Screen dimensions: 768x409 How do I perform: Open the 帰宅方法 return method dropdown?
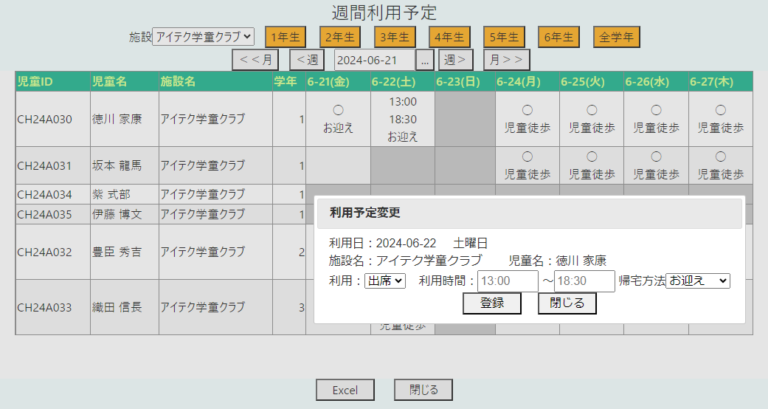tap(699, 281)
